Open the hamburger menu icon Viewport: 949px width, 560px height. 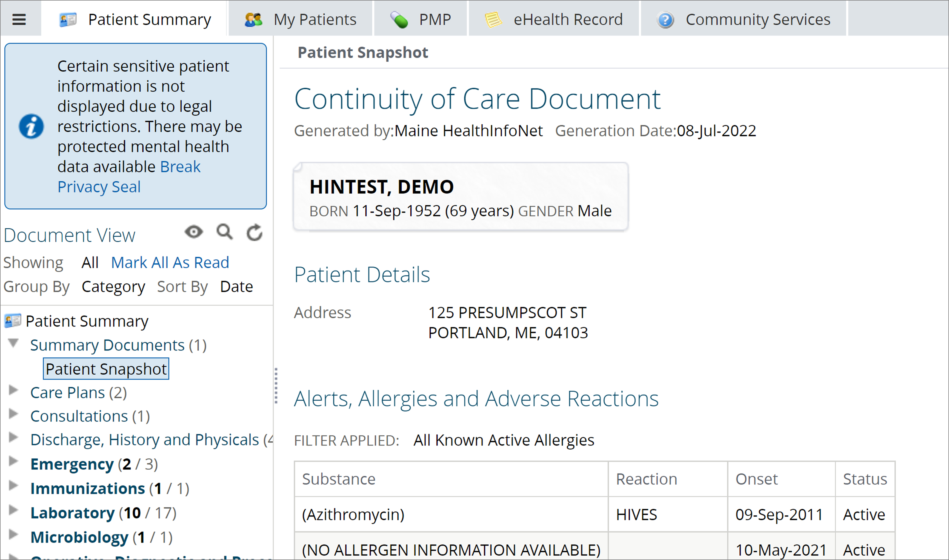(x=19, y=19)
